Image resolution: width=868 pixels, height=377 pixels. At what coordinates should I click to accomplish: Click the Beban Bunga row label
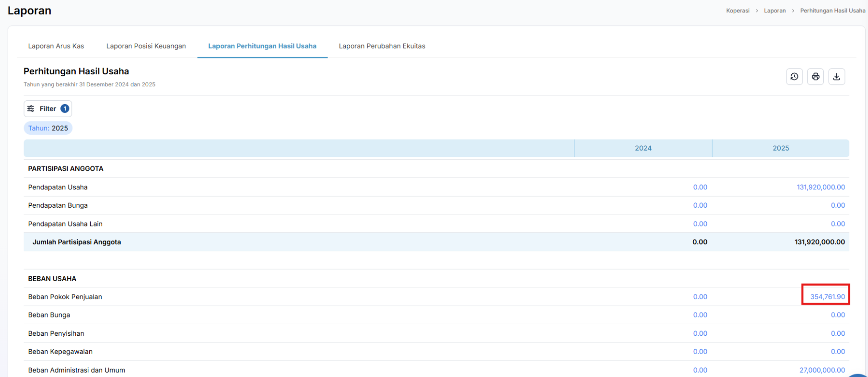(x=49, y=315)
